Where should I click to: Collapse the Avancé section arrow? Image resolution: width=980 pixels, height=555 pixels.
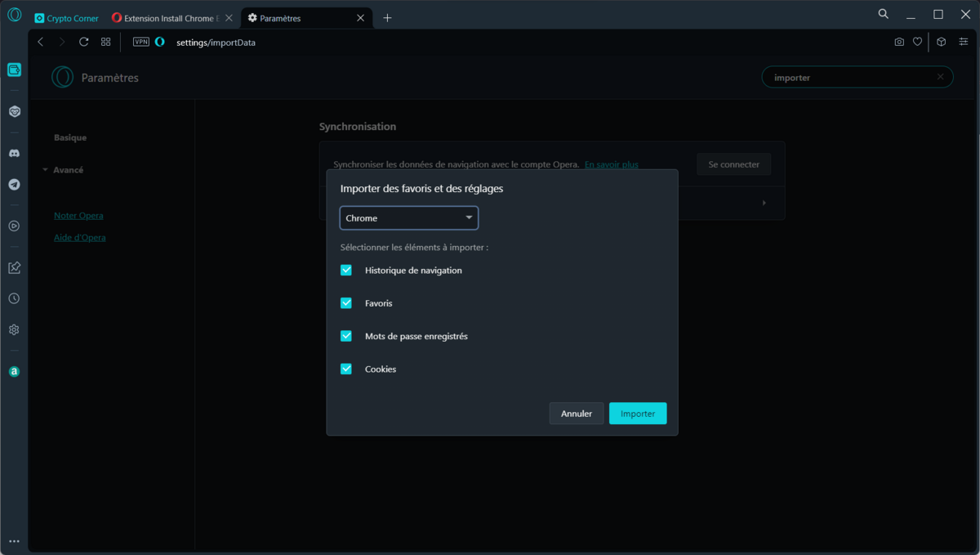point(45,170)
